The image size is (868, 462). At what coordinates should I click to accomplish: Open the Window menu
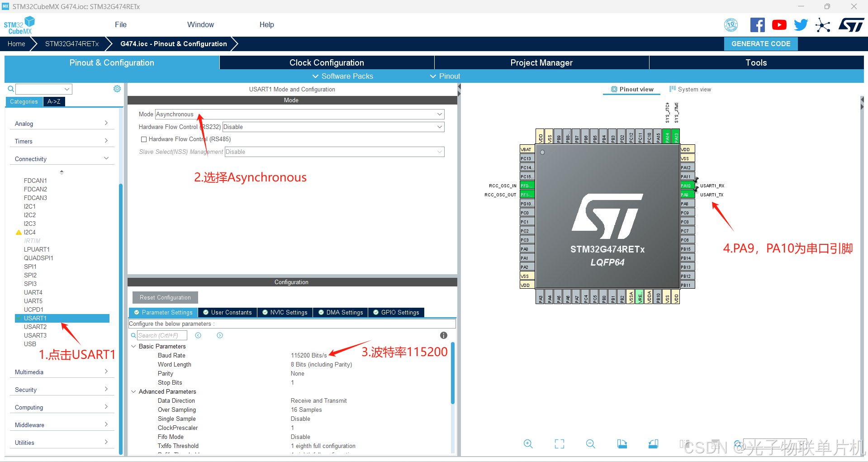click(x=200, y=25)
